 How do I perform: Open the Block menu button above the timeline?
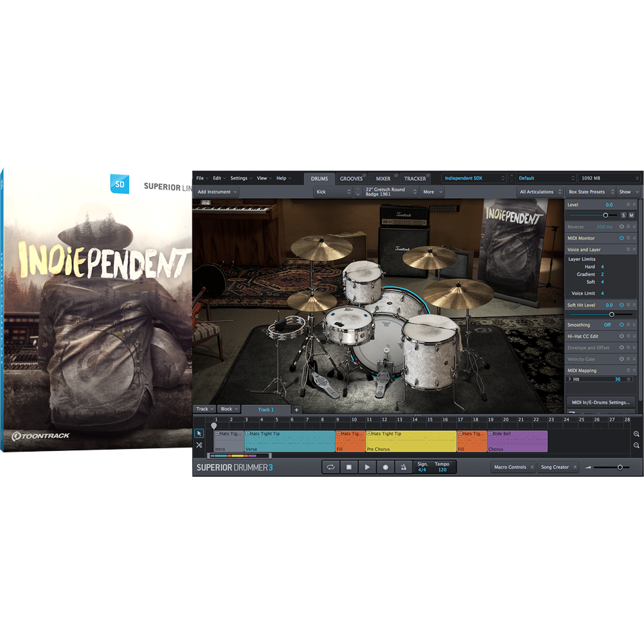click(x=229, y=409)
